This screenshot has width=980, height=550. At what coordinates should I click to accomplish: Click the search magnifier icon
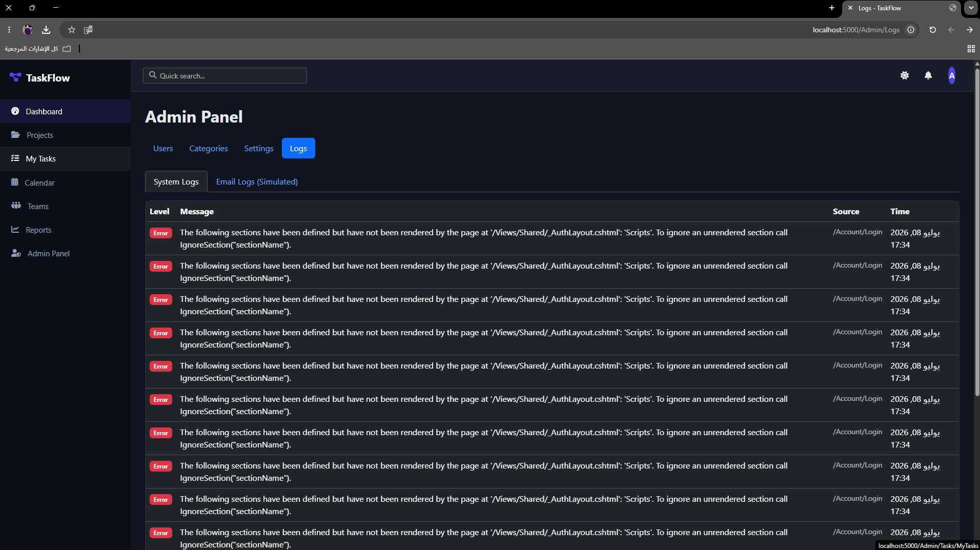click(153, 75)
